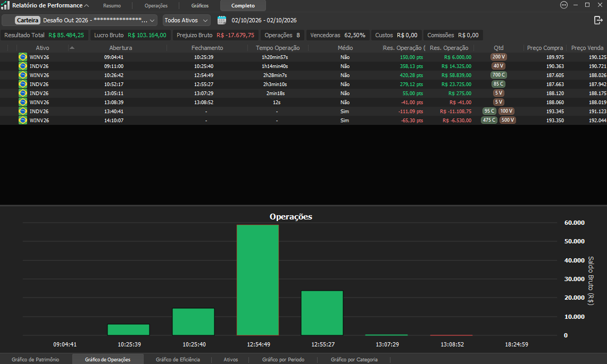The image size is (607, 364).
Task: Open the Ativos bottom tab
Action: coord(231,359)
